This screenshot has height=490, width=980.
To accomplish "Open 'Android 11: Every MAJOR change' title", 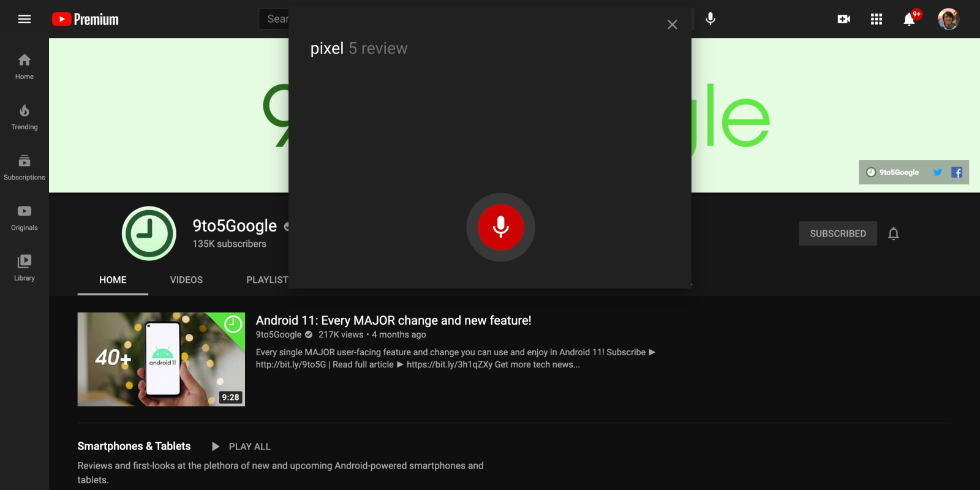I will tap(394, 320).
